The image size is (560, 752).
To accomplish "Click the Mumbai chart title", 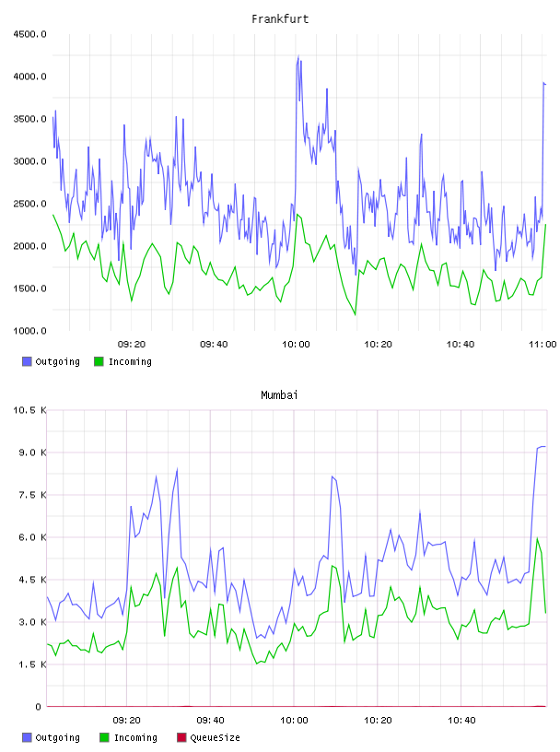I will coord(279,395).
